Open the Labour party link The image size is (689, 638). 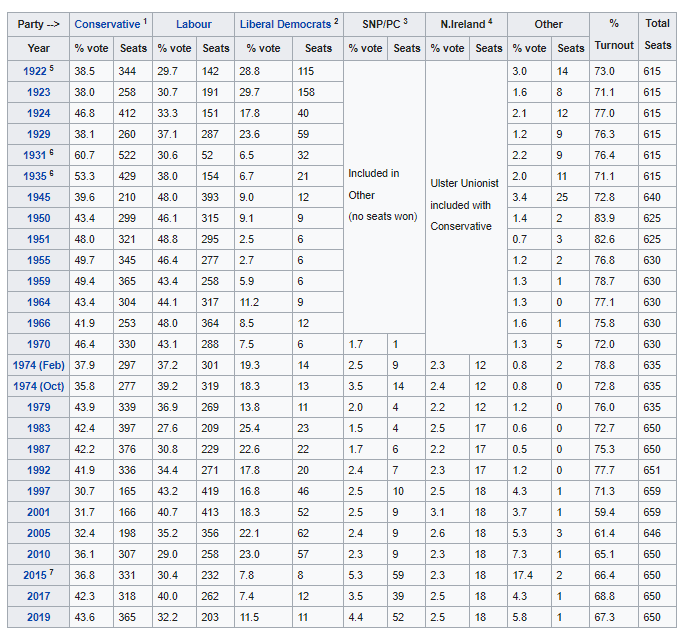click(193, 24)
